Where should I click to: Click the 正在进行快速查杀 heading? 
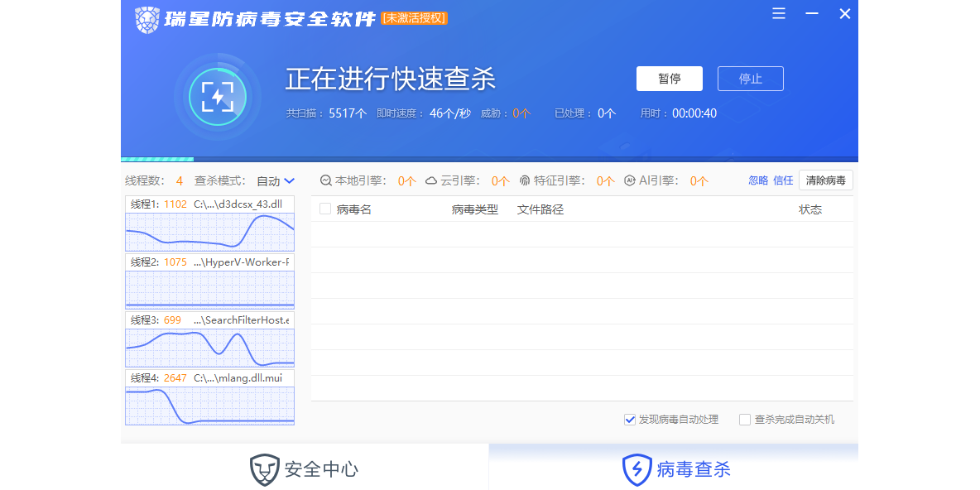tap(391, 79)
